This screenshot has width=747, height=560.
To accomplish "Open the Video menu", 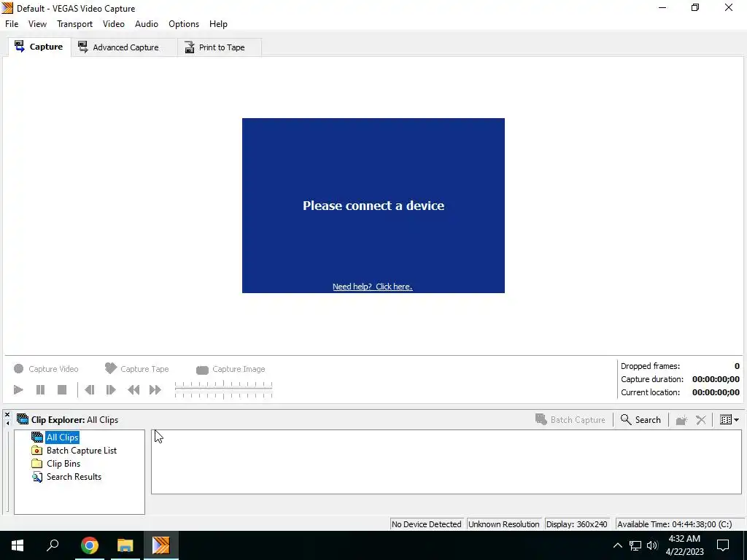I will [x=113, y=24].
